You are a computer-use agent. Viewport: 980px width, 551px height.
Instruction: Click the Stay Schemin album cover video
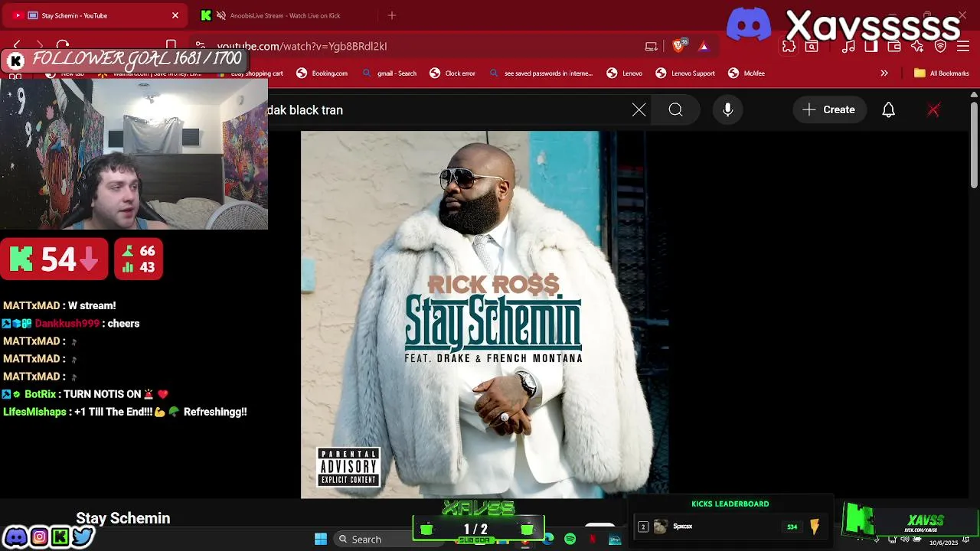(485, 315)
